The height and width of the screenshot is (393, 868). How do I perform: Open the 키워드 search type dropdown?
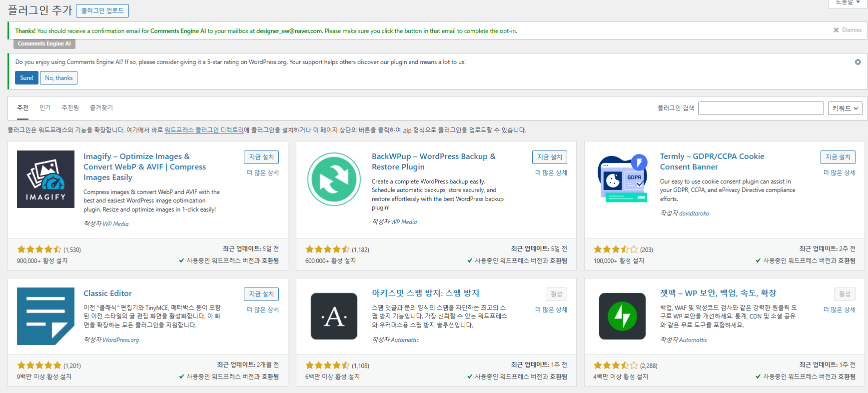point(845,108)
